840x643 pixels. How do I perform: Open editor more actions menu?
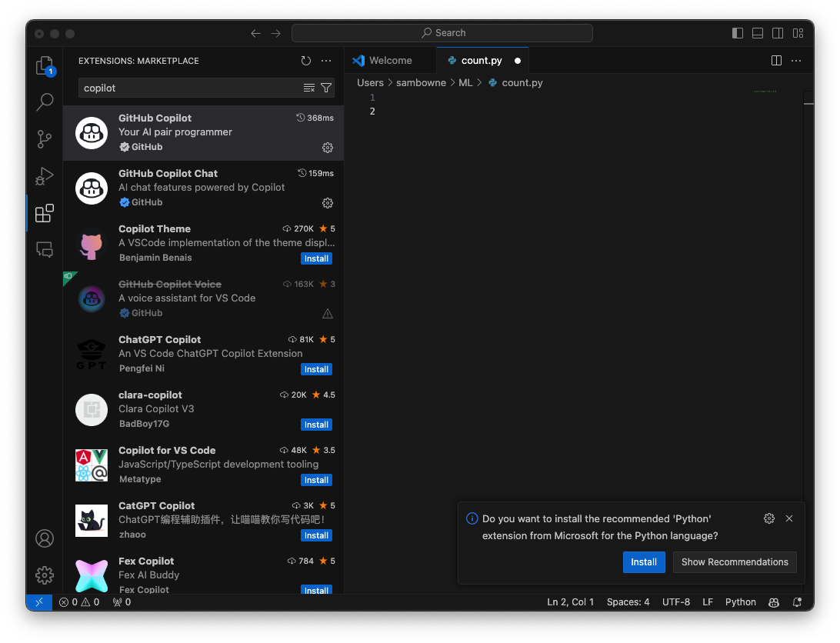[x=797, y=61]
